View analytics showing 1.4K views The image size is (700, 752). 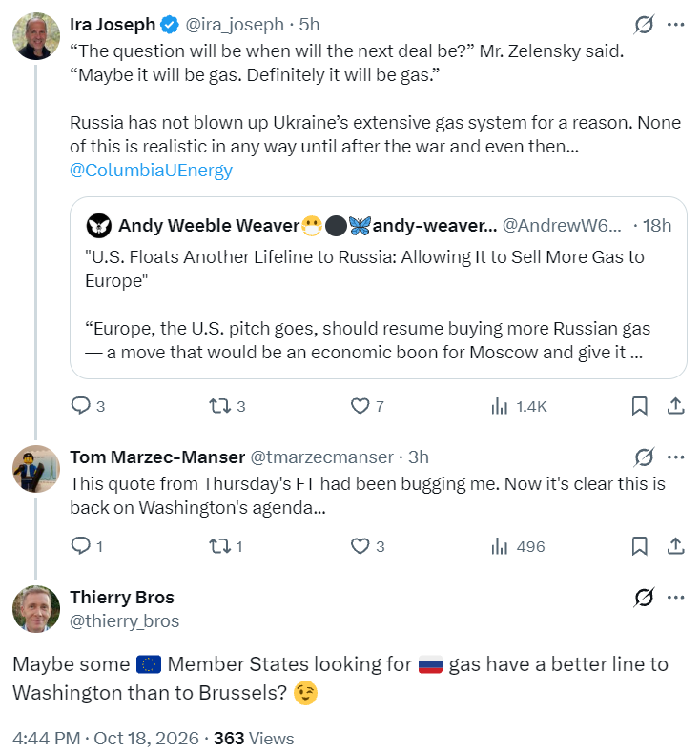pyautogui.click(x=519, y=406)
